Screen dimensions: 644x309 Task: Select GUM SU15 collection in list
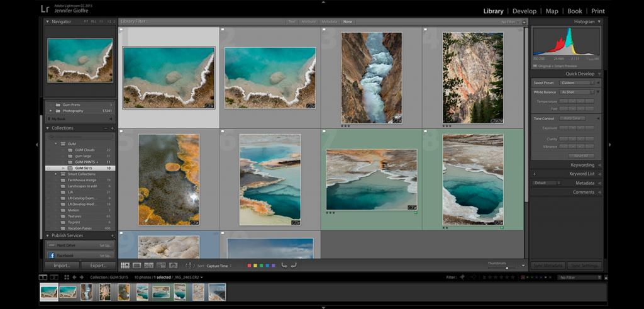coord(84,168)
